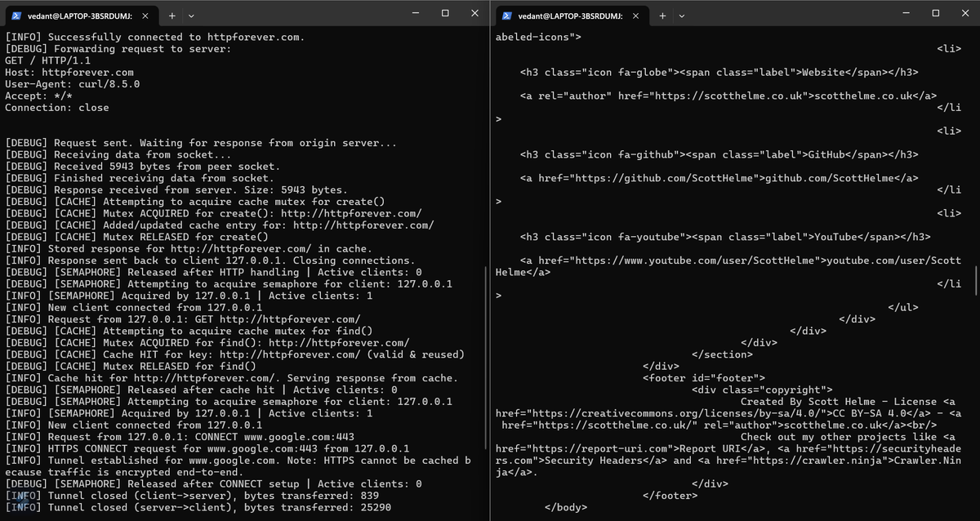Click 'Request from 127.0.0.1: CONNECT www.google.com:443' line

180,437
